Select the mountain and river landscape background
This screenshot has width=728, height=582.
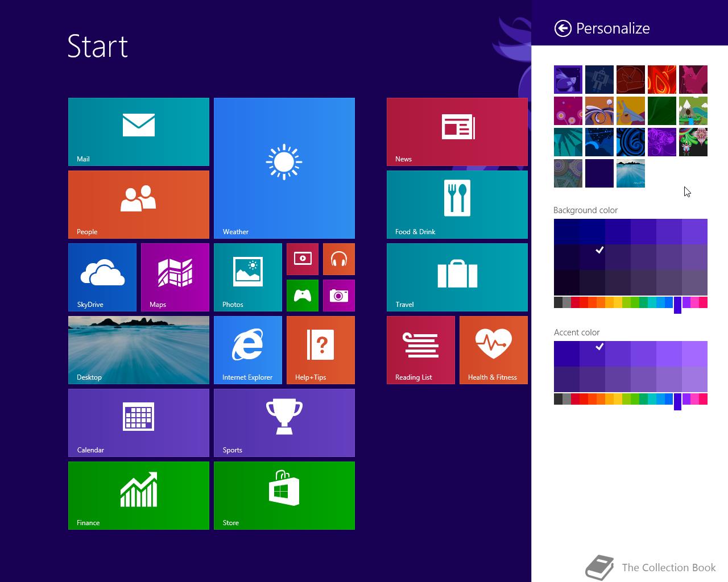[x=693, y=111]
